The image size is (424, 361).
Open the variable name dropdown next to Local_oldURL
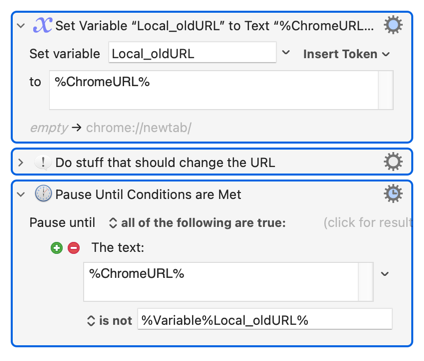coord(286,52)
